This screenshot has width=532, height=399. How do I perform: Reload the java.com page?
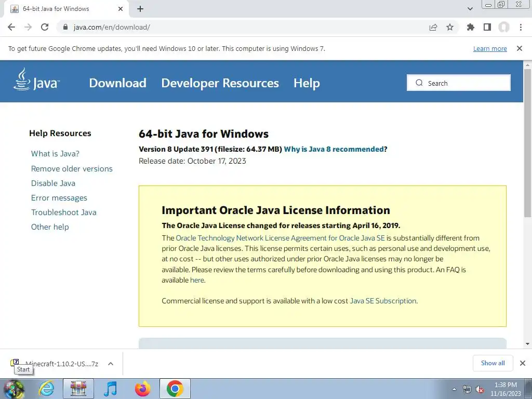click(45, 27)
